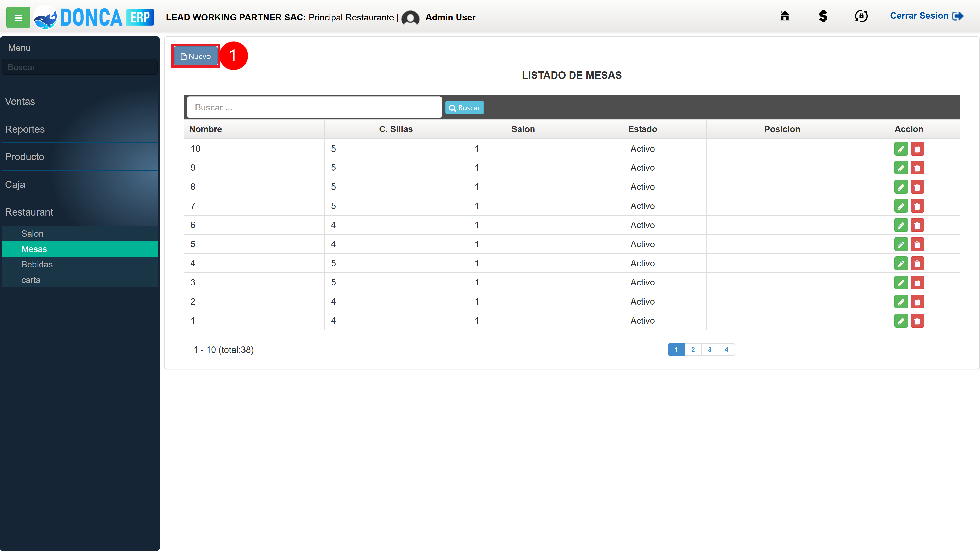Click the DONCA ERP logo
This screenshot has height=551, width=980.
(x=94, y=18)
